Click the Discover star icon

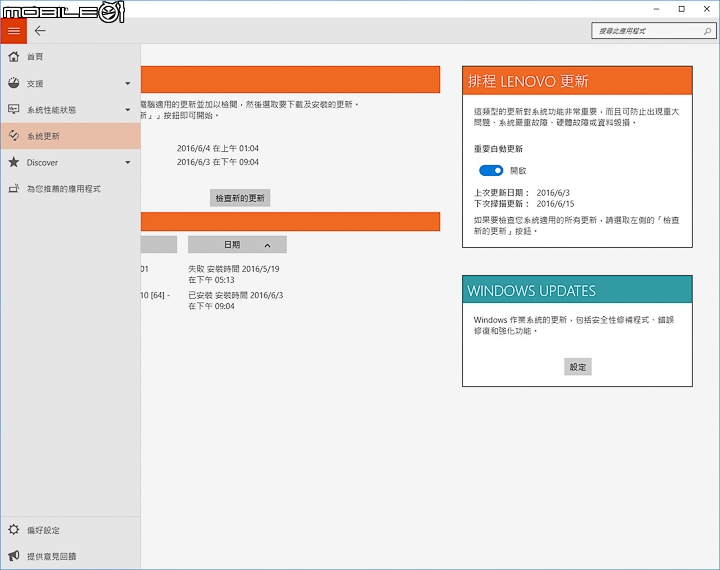14,162
